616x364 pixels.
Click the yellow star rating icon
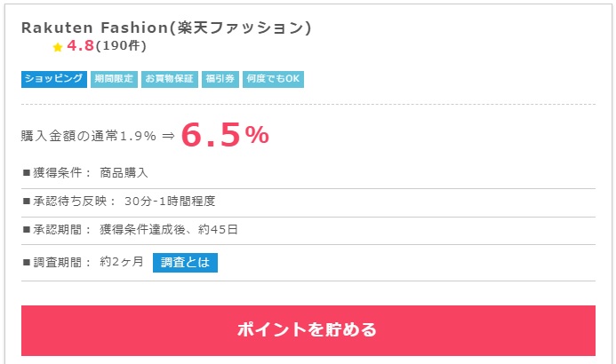click(58, 47)
